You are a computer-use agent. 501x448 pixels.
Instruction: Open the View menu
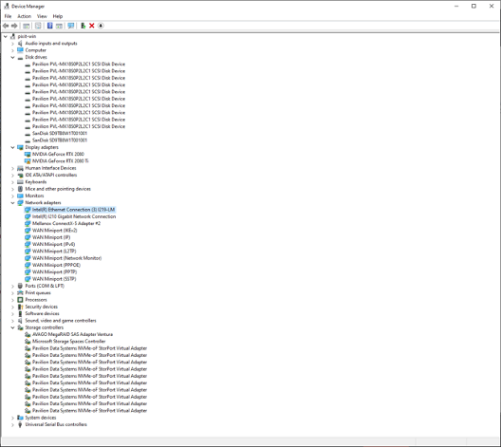[42, 16]
